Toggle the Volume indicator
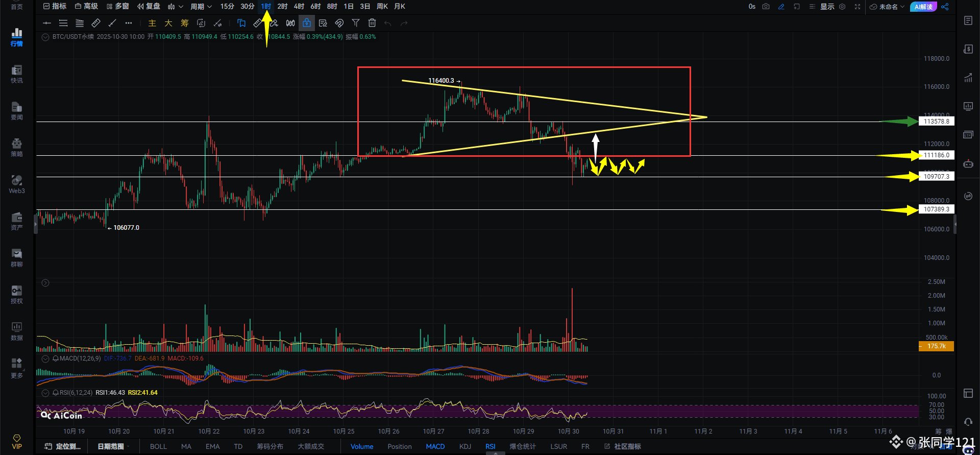 click(362, 446)
